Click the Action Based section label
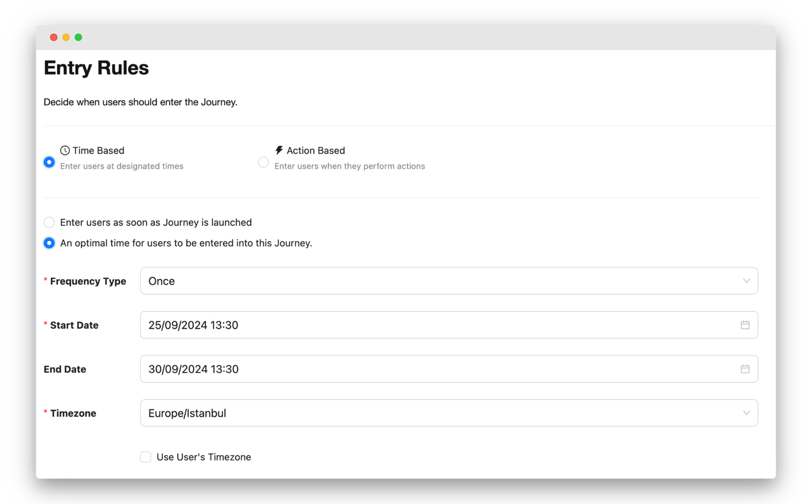This screenshot has width=812, height=504. tap(315, 150)
